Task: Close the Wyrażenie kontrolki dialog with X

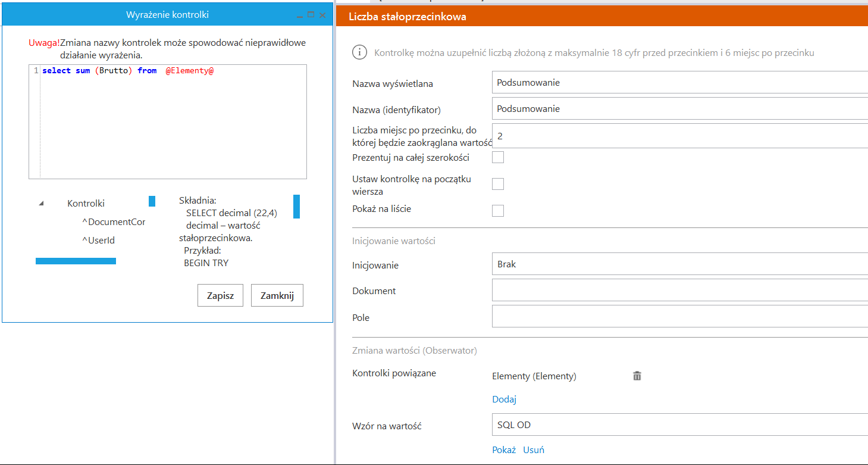Action: (322, 15)
